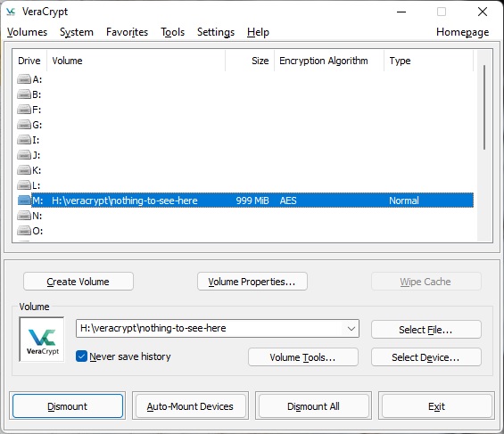Click the drive L: icon
This screenshot has height=434, width=504.
point(24,185)
